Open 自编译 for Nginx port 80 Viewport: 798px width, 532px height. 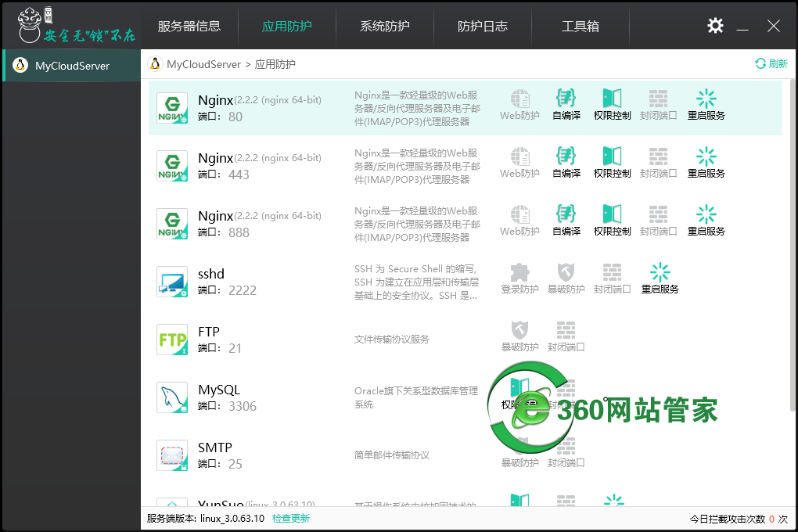(566, 105)
